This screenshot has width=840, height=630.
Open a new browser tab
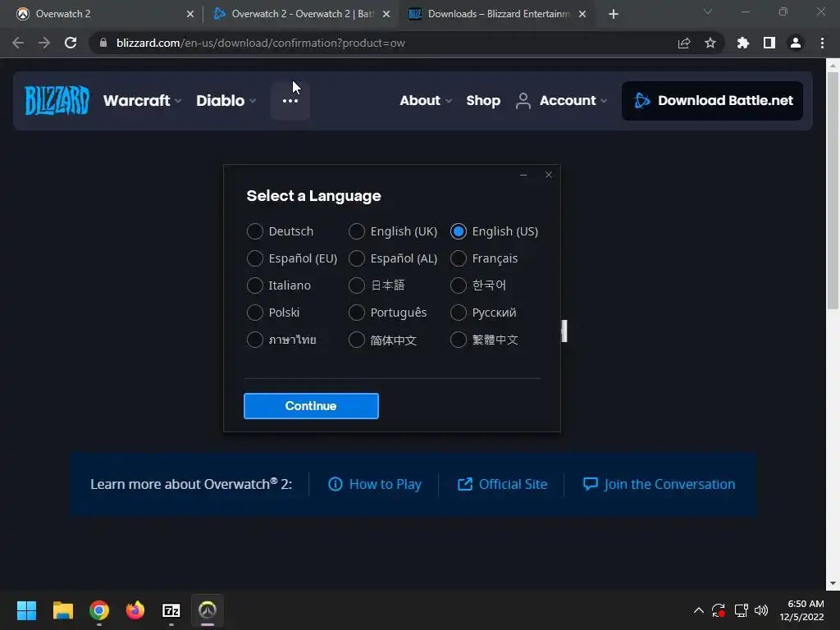614,14
